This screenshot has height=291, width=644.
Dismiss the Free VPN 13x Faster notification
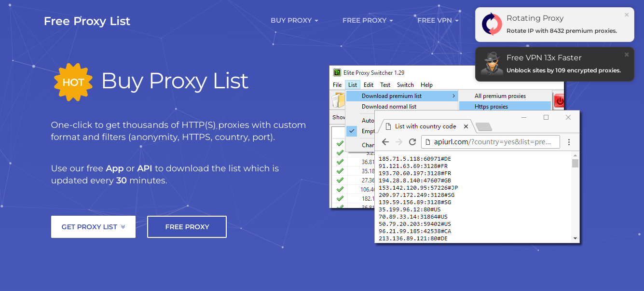627,55
